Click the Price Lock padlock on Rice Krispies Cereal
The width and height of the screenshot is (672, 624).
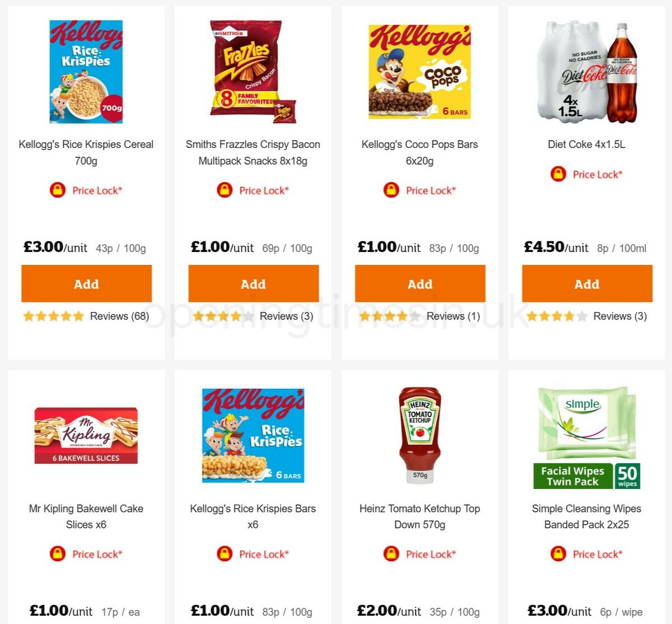[58, 190]
